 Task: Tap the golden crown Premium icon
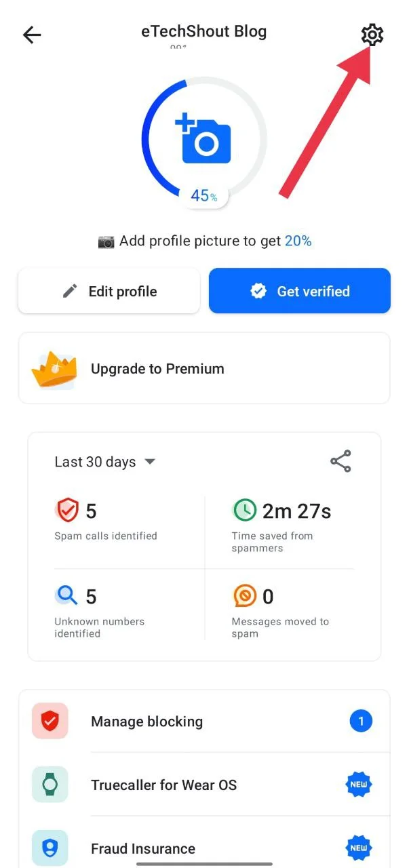(x=54, y=368)
